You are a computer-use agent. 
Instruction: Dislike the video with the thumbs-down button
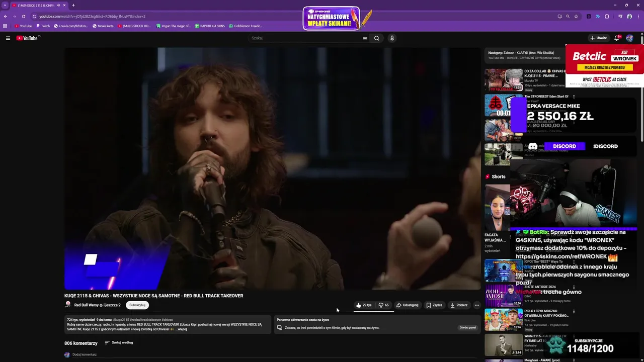pyautogui.click(x=384, y=305)
